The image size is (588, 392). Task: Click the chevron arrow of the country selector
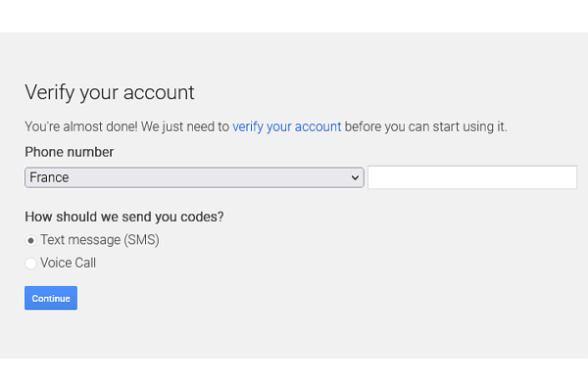[x=355, y=177]
